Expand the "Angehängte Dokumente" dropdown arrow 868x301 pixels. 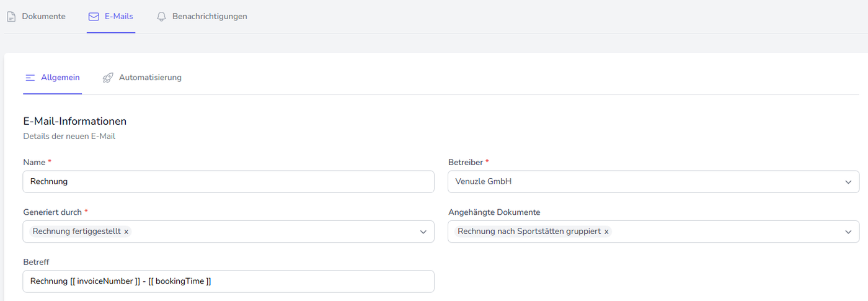(x=848, y=231)
